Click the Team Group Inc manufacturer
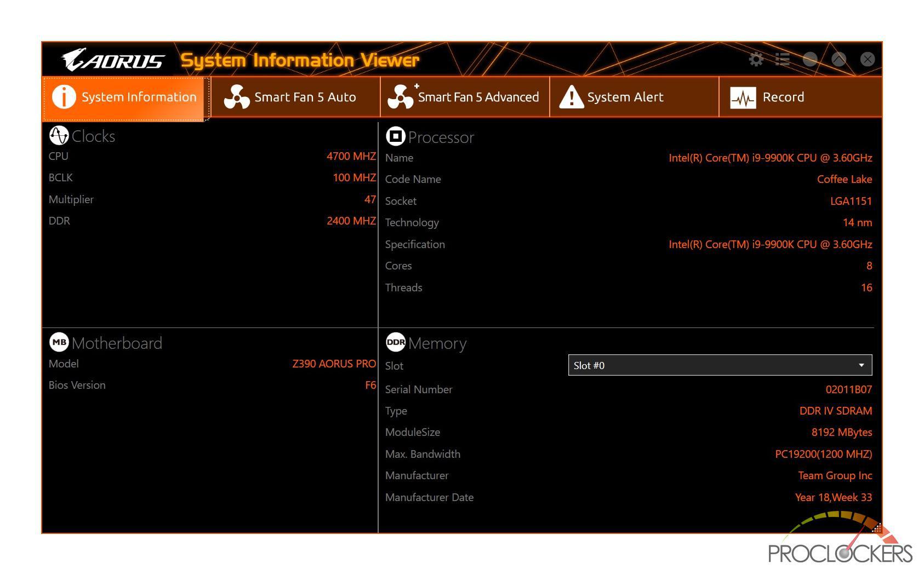924x575 pixels. click(835, 475)
